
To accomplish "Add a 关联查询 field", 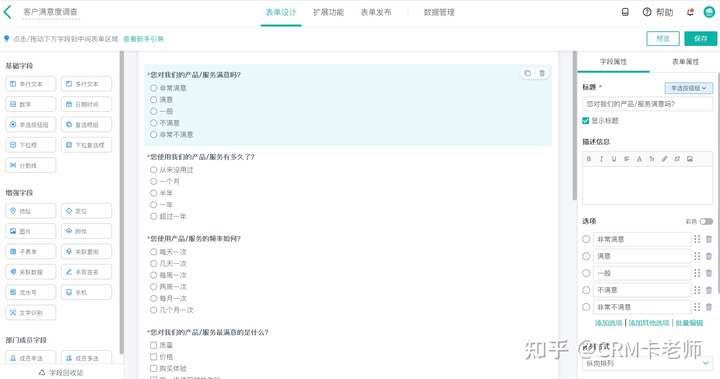I will coord(86,251).
